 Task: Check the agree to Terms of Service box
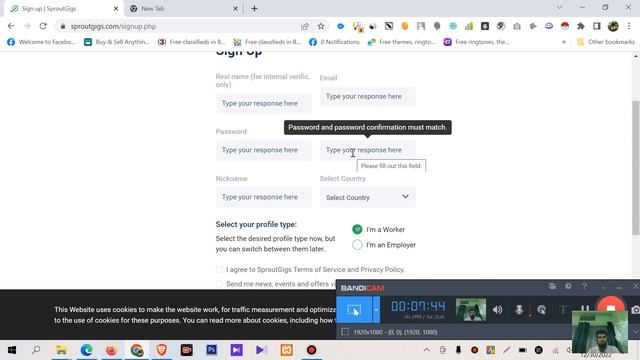[x=219, y=269]
